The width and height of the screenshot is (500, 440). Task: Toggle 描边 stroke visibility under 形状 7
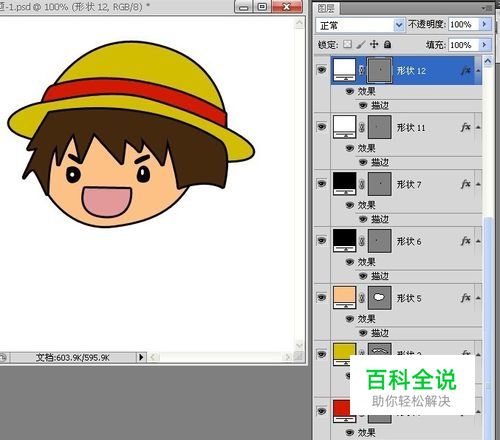coord(363,219)
